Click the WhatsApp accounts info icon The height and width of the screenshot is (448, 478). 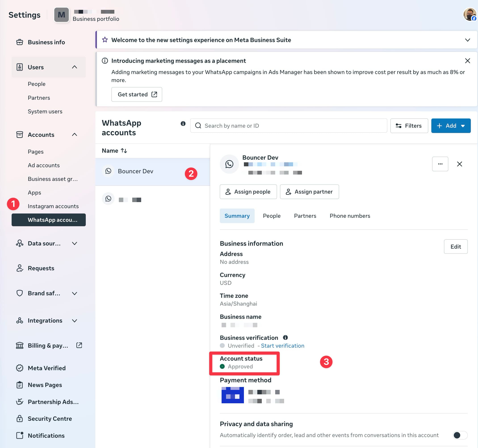click(x=183, y=123)
